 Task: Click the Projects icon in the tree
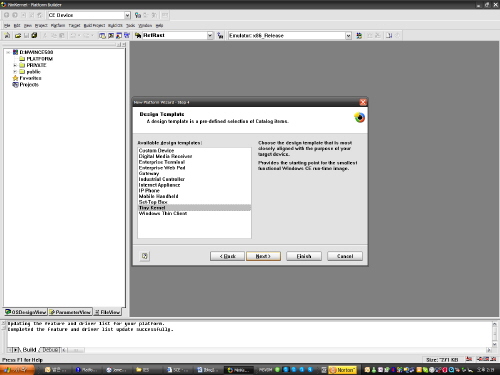[x=15, y=85]
